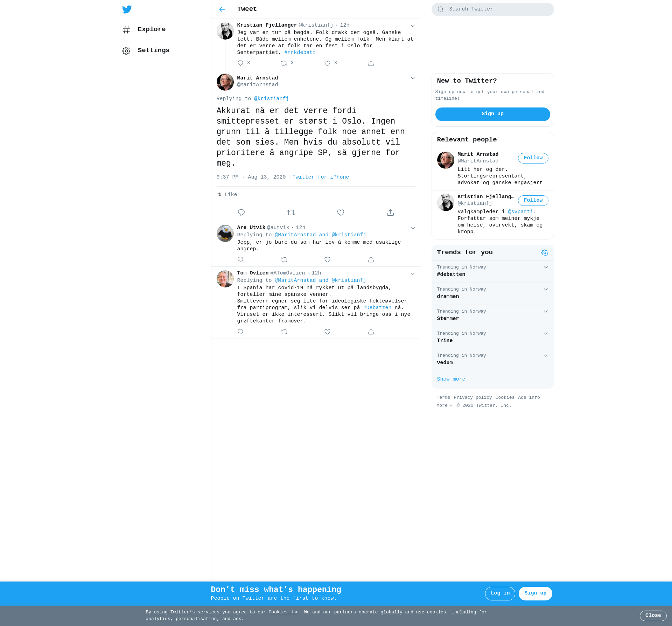Open chevron menu for #debatten trend
672x626 pixels.
[x=546, y=267]
